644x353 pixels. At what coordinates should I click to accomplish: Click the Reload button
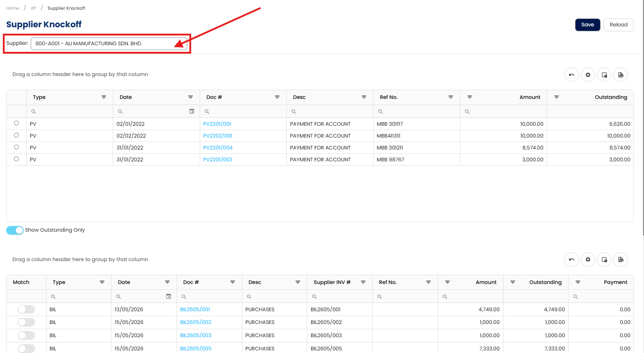coord(619,25)
